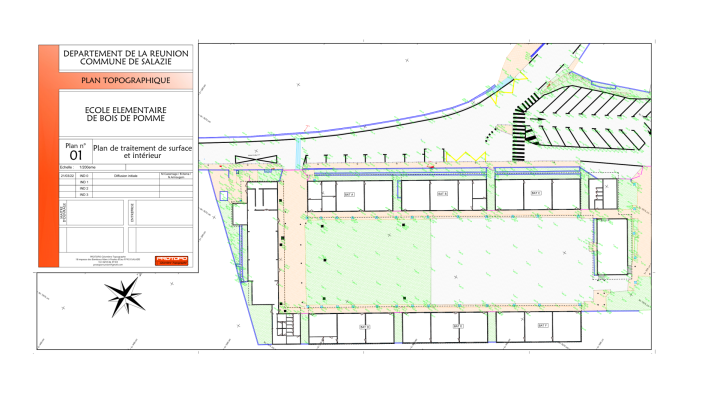Click the 'BAT C' building label
Image resolution: width=720 pixels, height=393 pixels.
pos(536,193)
